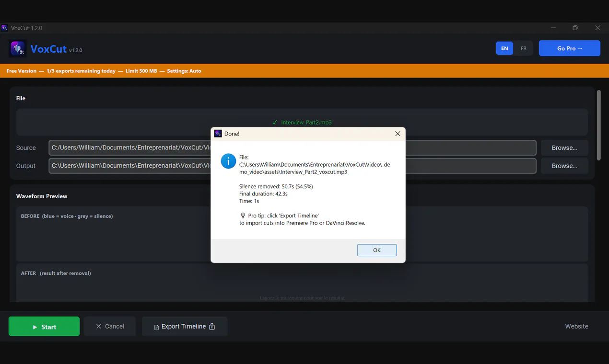Click into the Output path field
The height and width of the screenshot is (364, 609).
point(292,166)
